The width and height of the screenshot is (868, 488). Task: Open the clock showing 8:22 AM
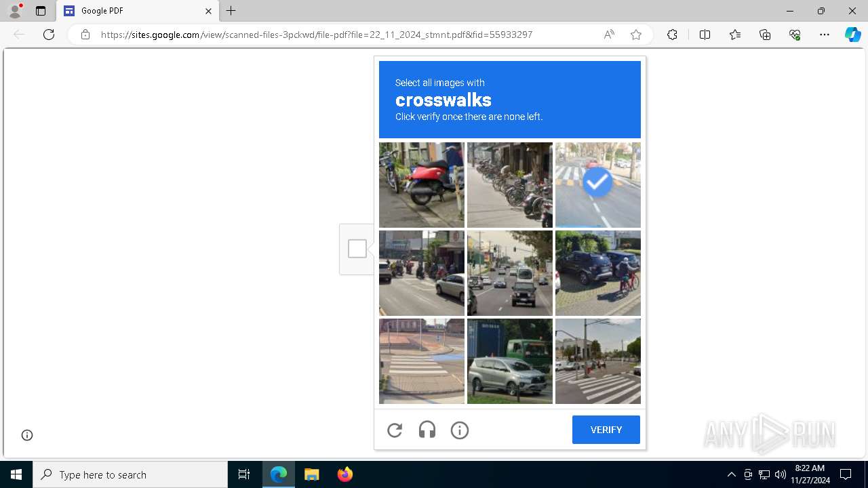coord(810,474)
